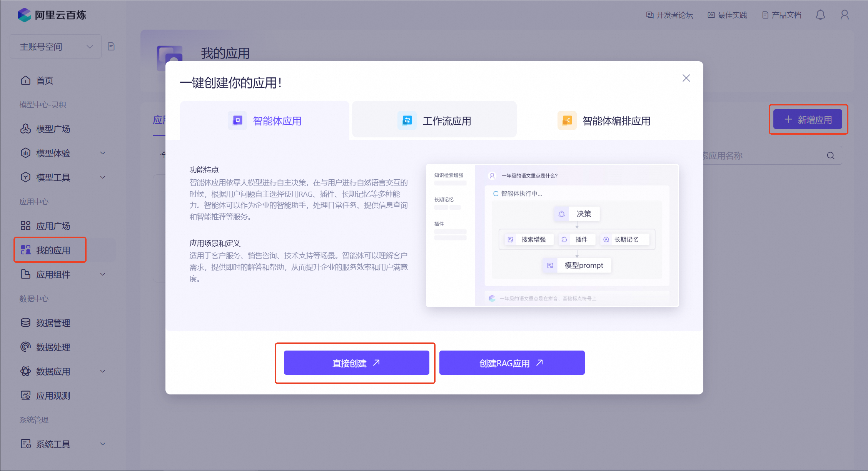Open the user account profile icon
Viewport: 868px width, 471px height.
click(845, 15)
